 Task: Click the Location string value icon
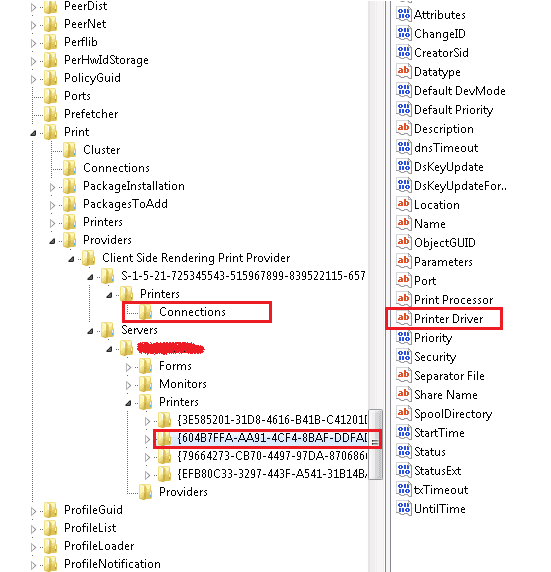coord(404,204)
